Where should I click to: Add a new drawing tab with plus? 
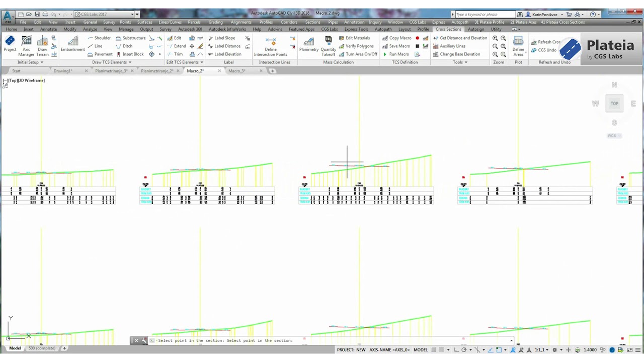[273, 71]
